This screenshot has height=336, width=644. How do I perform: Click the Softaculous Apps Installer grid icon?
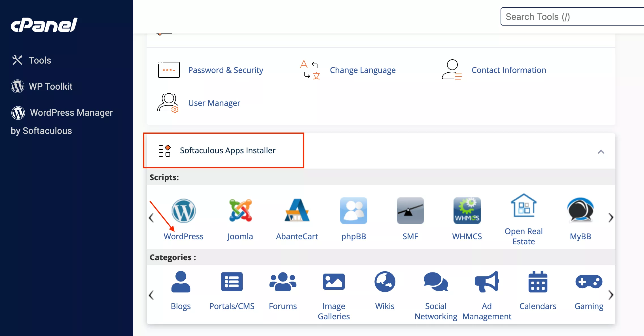coord(164,151)
